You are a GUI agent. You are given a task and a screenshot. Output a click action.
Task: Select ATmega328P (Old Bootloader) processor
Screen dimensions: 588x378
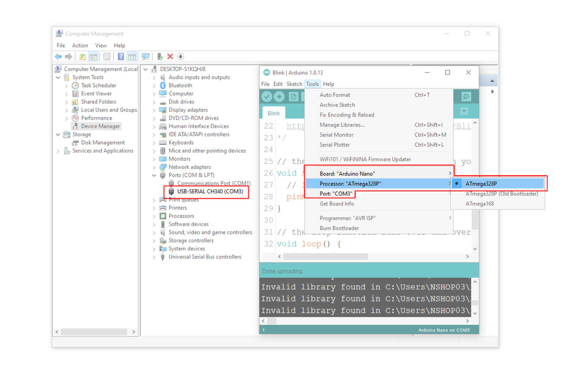(x=501, y=194)
